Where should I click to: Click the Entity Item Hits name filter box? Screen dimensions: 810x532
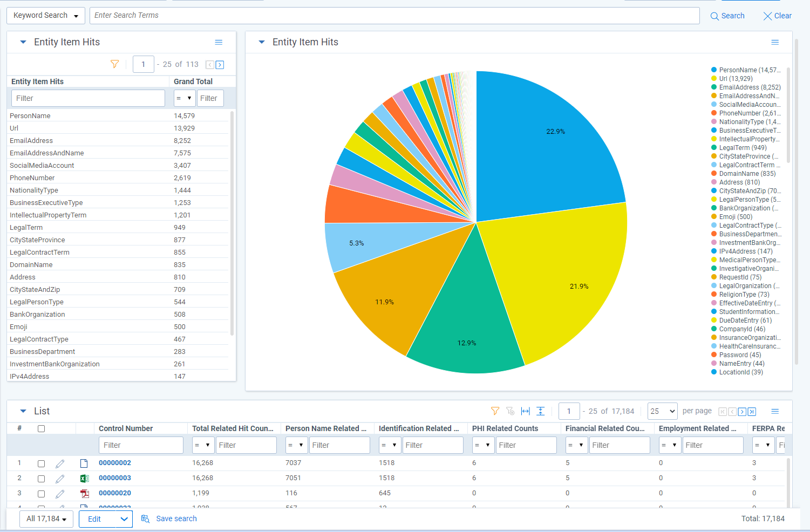(x=88, y=98)
